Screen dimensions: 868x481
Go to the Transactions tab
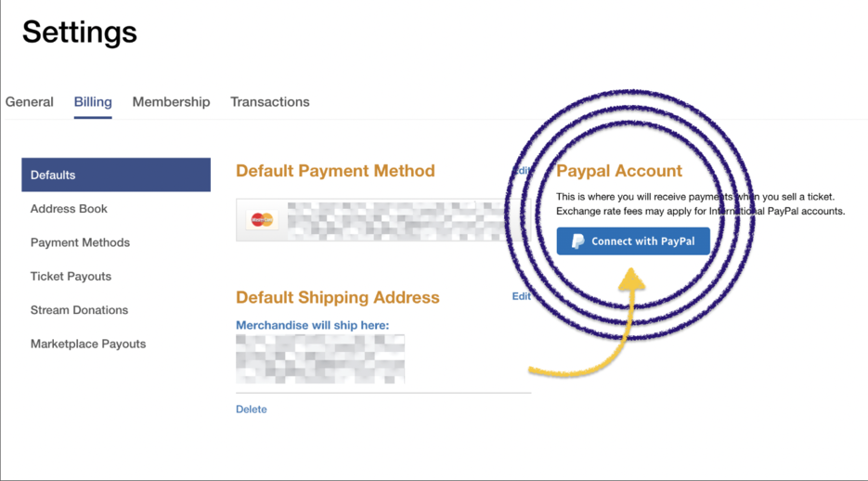coord(269,102)
